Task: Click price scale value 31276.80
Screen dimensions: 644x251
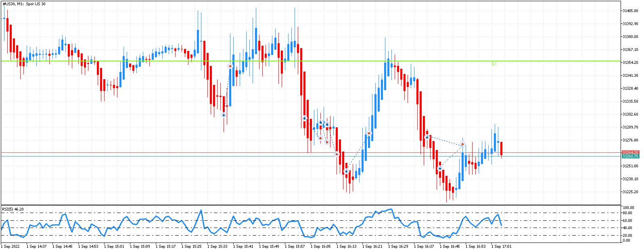Action: [630, 140]
